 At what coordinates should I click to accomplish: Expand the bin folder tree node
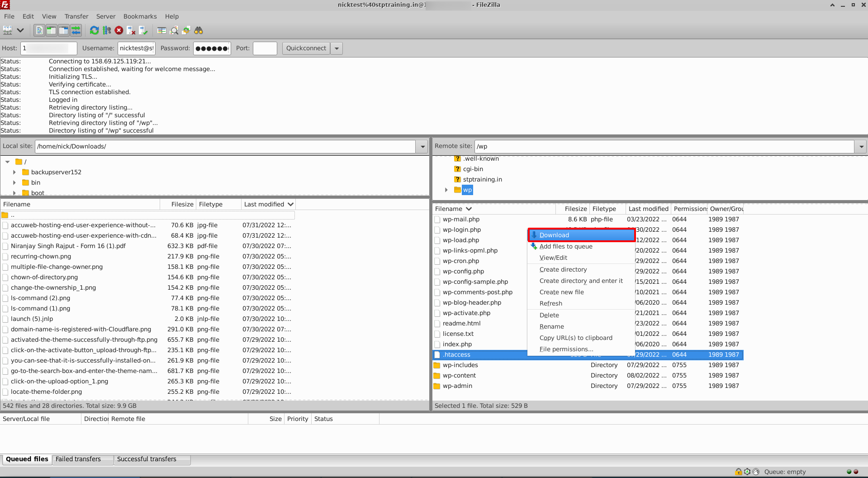point(14,182)
